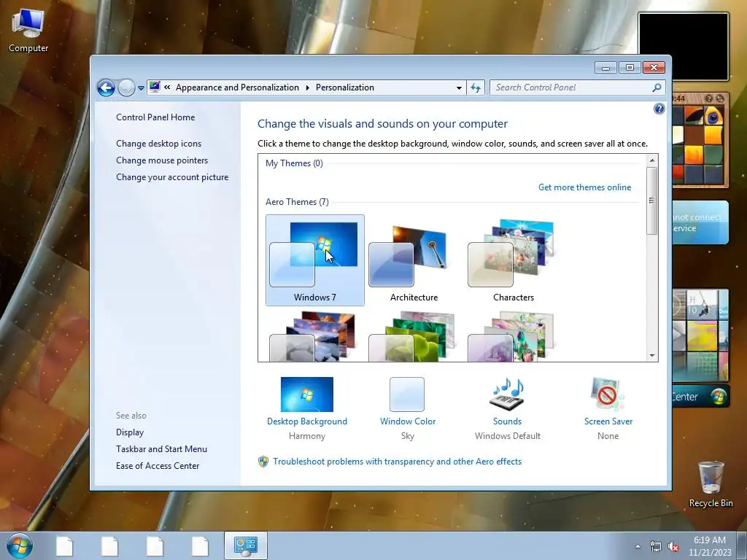
Task: Select the Windows 7 theme
Action: 315,260
